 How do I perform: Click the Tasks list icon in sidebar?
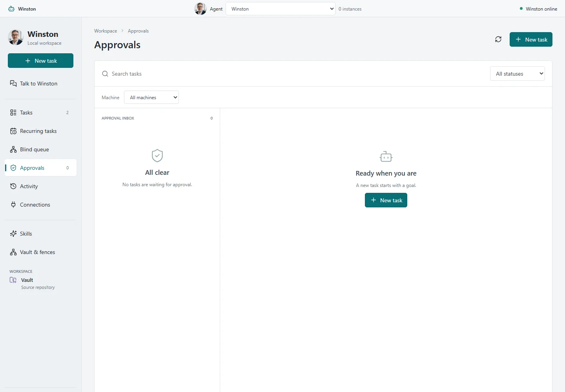click(13, 113)
